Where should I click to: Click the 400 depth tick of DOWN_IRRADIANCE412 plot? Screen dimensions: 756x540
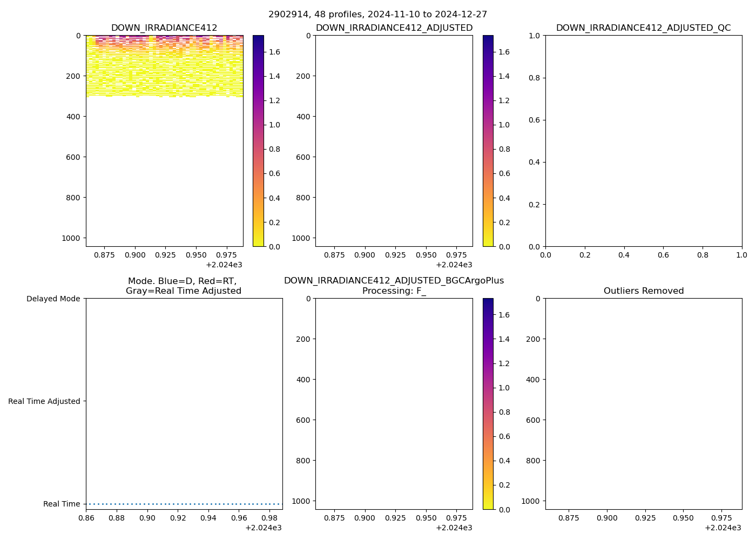(x=74, y=117)
